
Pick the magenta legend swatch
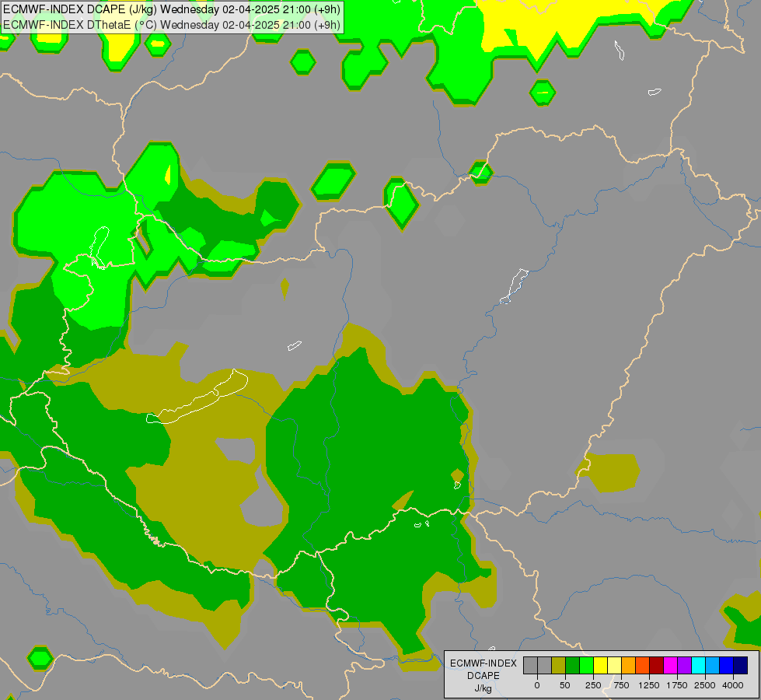(x=671, y=665)
